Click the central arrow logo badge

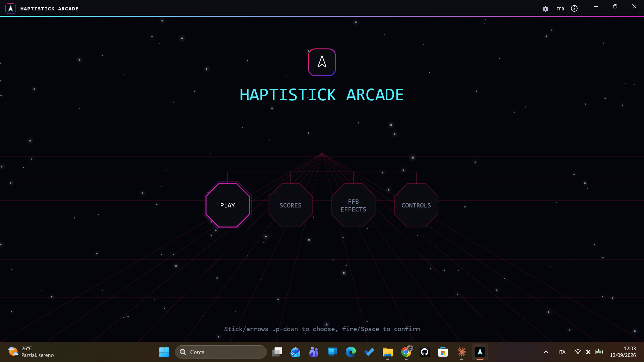[322, 62]
